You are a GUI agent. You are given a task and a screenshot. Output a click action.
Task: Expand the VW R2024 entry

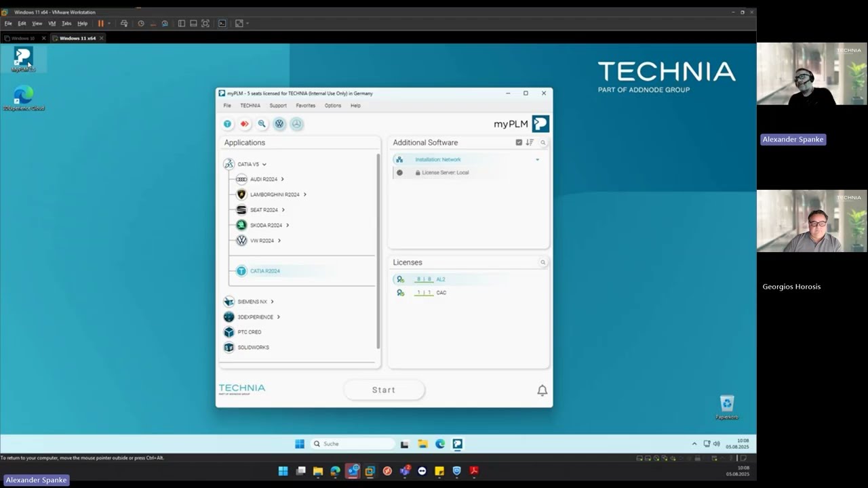279,241
